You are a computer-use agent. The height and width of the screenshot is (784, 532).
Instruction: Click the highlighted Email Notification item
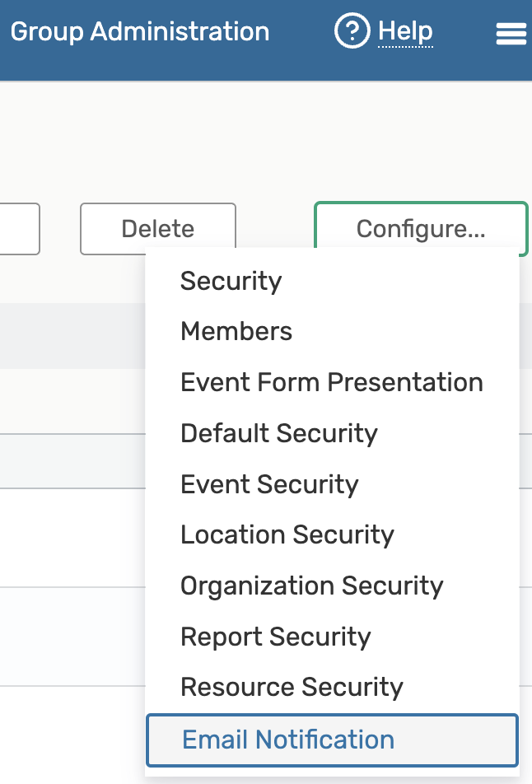(x=288, y=740)
